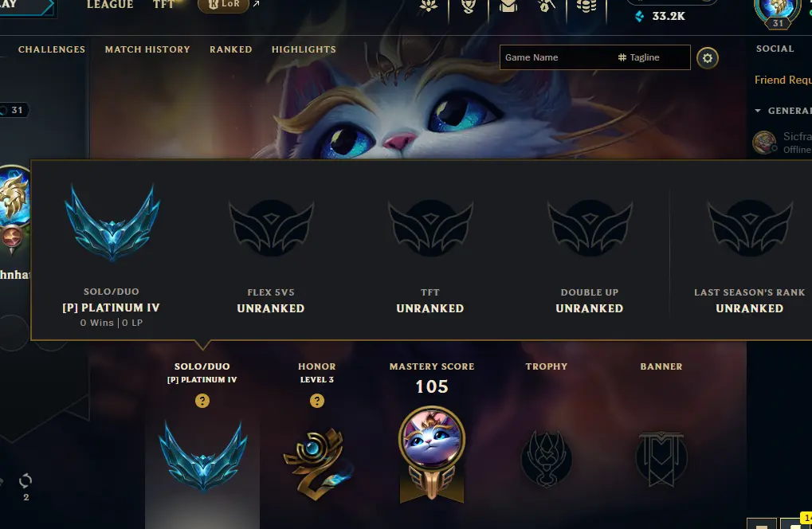Switch to the Ranked tab

pyautogui.click(x=231, y=49)
